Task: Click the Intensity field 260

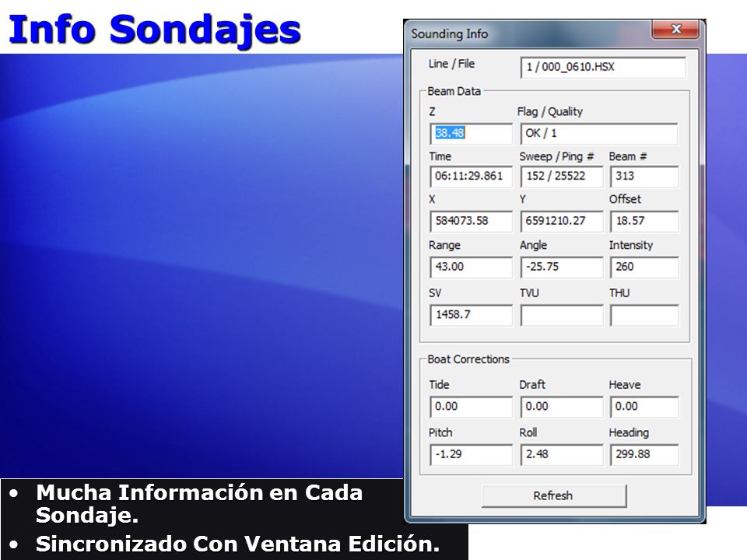Action: tap(644, 267)
